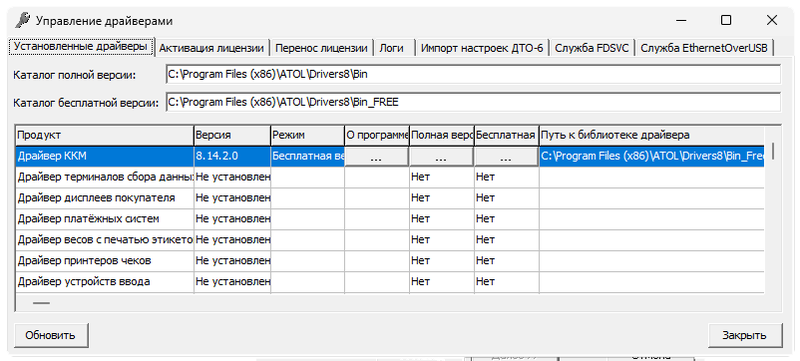Click the Бесплатная column header
Screen dimensions: 800x361
point(507,135)
